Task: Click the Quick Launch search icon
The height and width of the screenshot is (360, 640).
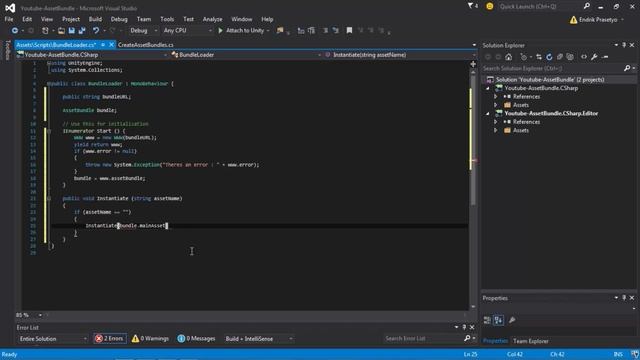Action: point(587,6)
